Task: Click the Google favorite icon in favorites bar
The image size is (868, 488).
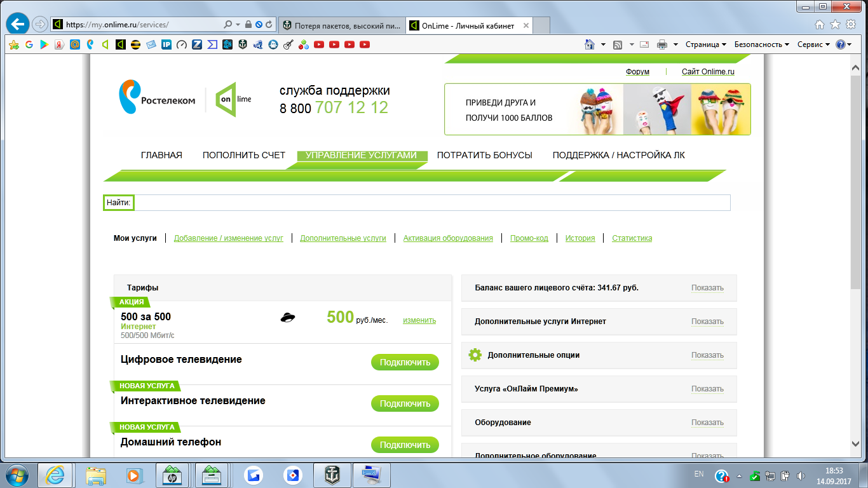Action: pyautogui.click(x=29, y=44)
